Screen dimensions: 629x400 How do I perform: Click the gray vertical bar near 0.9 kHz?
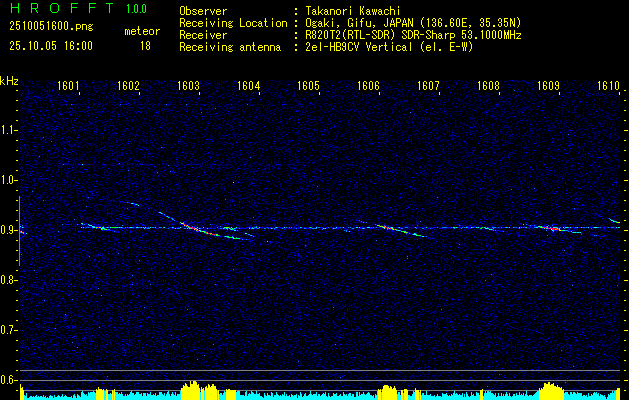[x=19, y=231]
